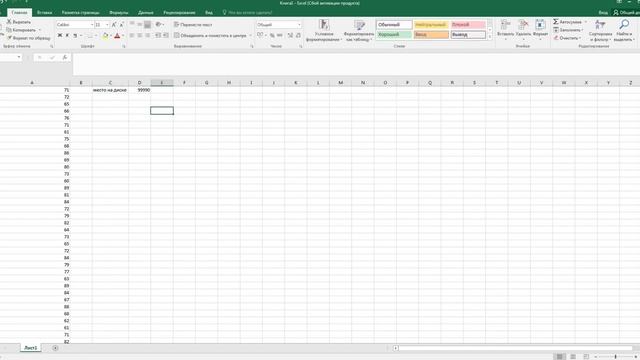
Task: Click Merge and Center (Объединить и поместить в центре)
Action: [x=210, y=36]
